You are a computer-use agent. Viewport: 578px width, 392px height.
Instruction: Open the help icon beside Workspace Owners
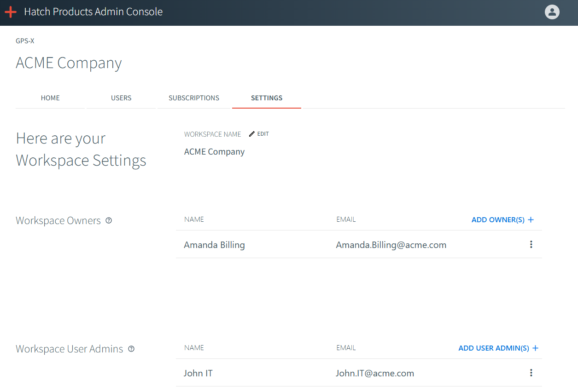tap(108, 220)
